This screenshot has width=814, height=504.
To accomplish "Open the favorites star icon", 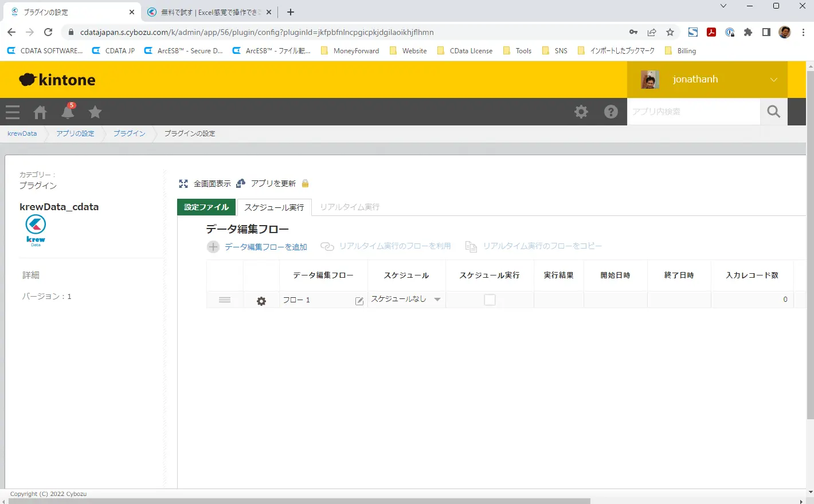I will click(x=95, y=112).
